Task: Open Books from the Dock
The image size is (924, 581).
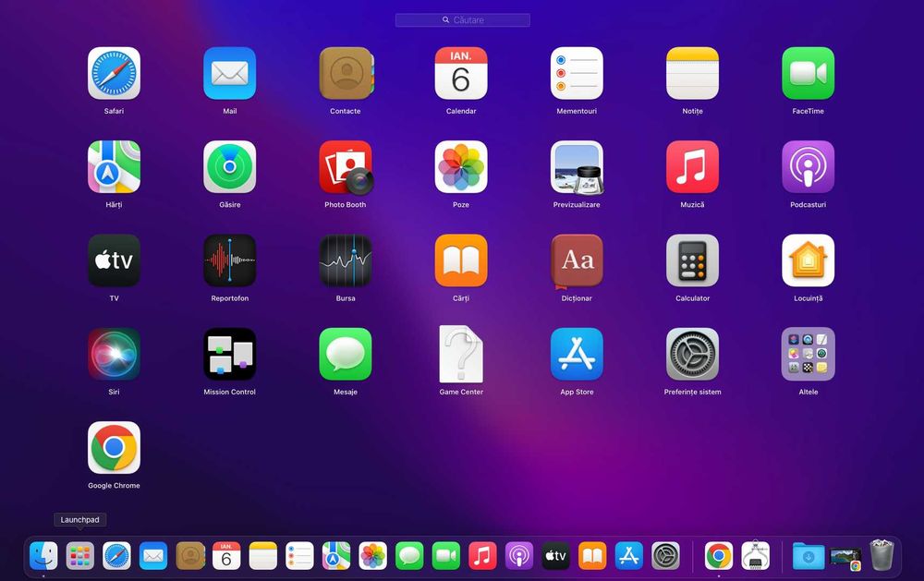Action: (592, 556)
